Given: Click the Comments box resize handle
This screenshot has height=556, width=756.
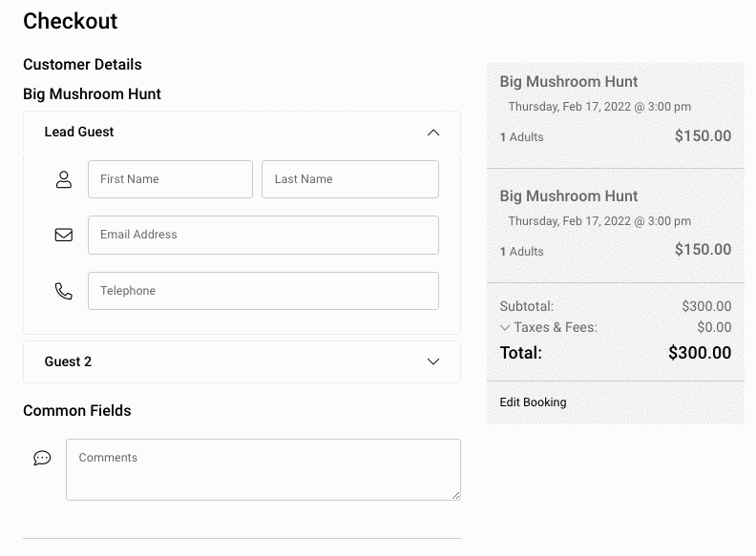Looking at the screenshot, I should [x=455, y=495].
